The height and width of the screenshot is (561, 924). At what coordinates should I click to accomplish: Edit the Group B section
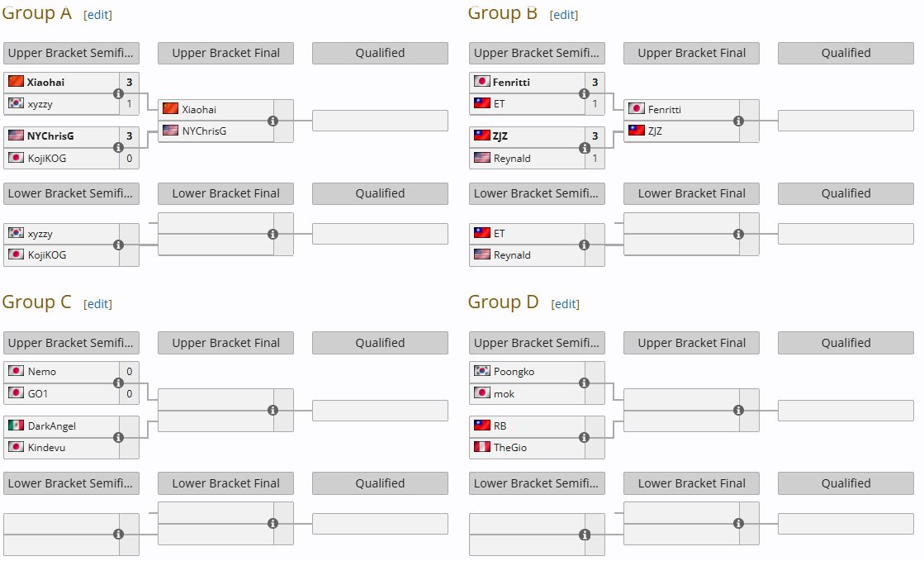click(564, 15)
